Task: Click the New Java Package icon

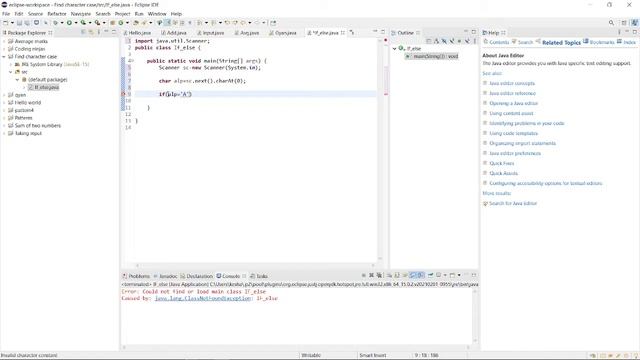Action: tap(112, 23)
